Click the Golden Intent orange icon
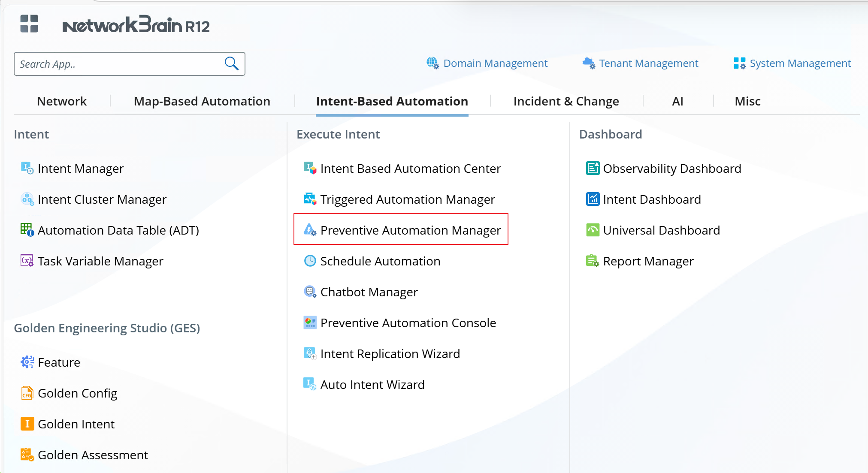This screenshot has width=868, height=473. (x=27, y=424)
